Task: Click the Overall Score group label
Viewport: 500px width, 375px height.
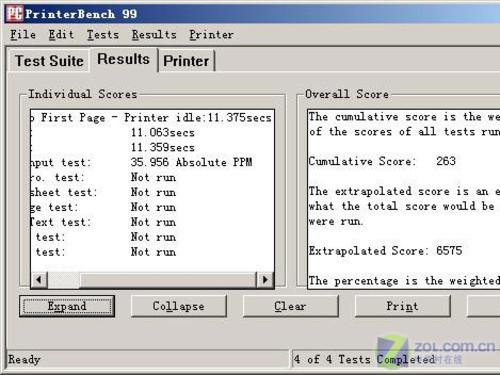Action: tap(347, 94)
